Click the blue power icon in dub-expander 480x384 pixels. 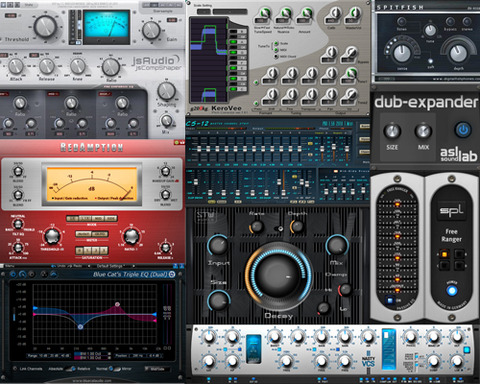(x=463, y=130)
